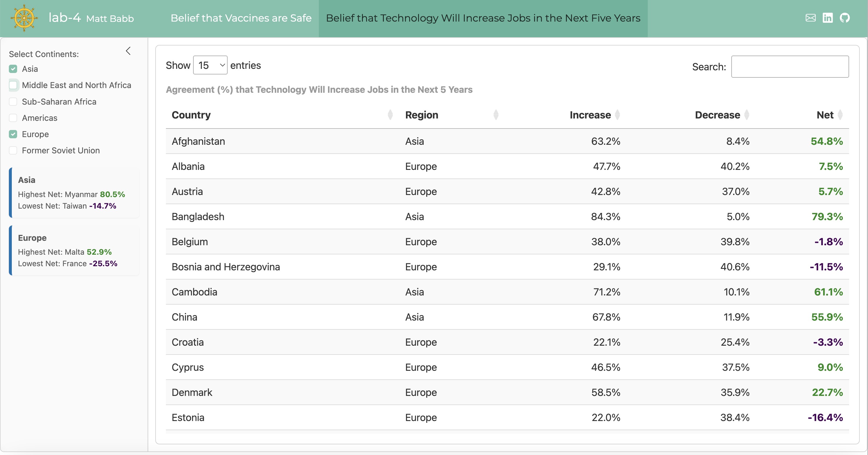Open the GitHub repository icon
Image resolution: width=868 pixels, height=455 pixels.
click(x=844, y=18)
